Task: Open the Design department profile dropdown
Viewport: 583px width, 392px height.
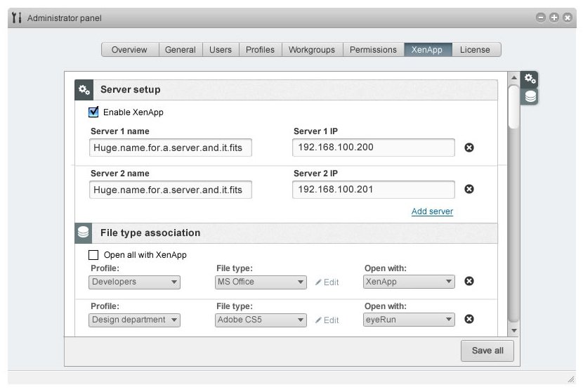Action: (x=134, y=320)
